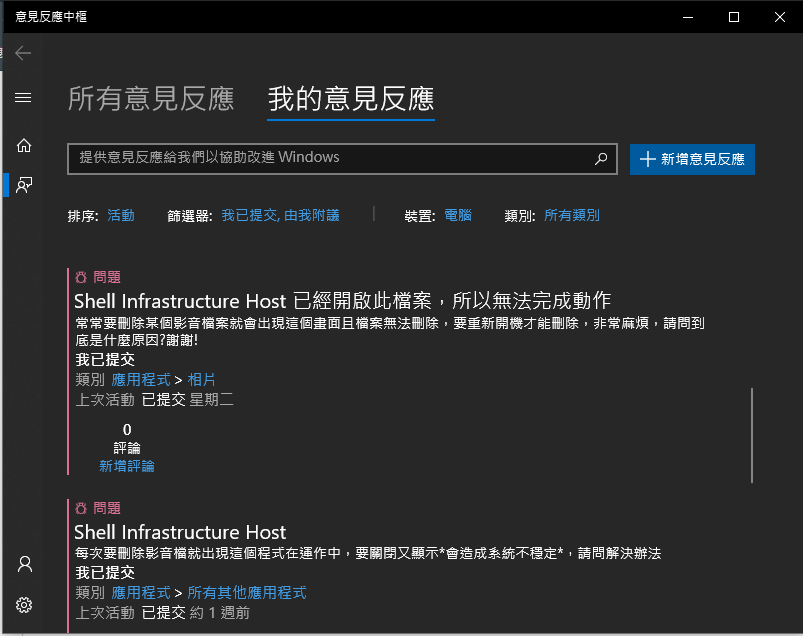Click the 已提交 約 1 週前 activity text

(196, 612)
